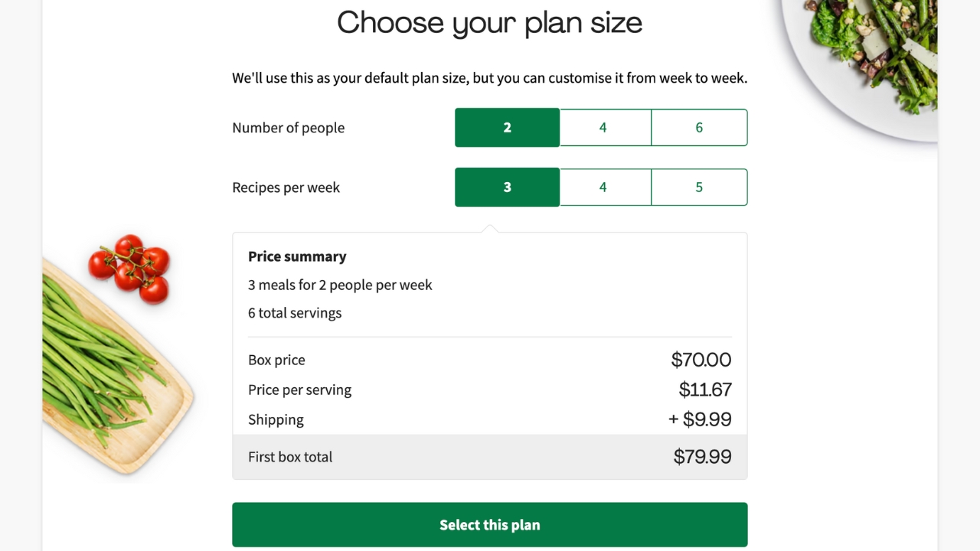Click the Select this plan button
The image size is (980, 551).
click(490, 525)
